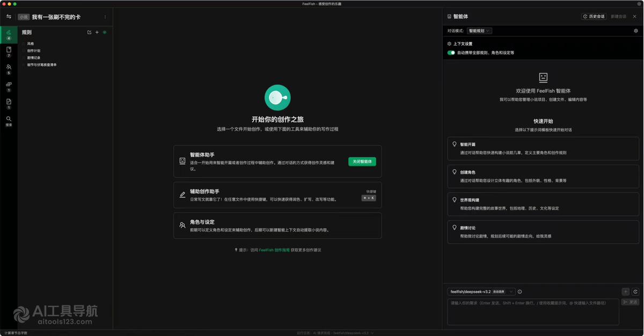Close the 智能体 panel with the X
The width and height of the screenshot is (644, 336).
click(x=634, y=17)
